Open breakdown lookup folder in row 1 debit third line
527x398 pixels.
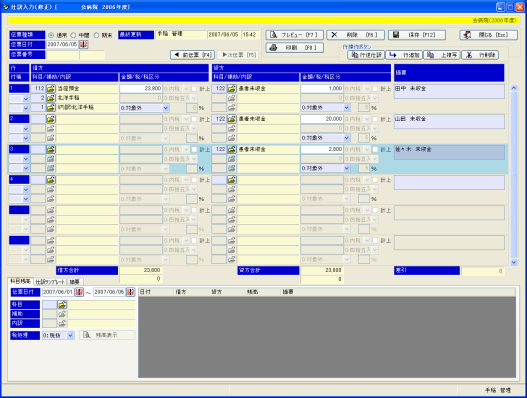click(51, 108)
